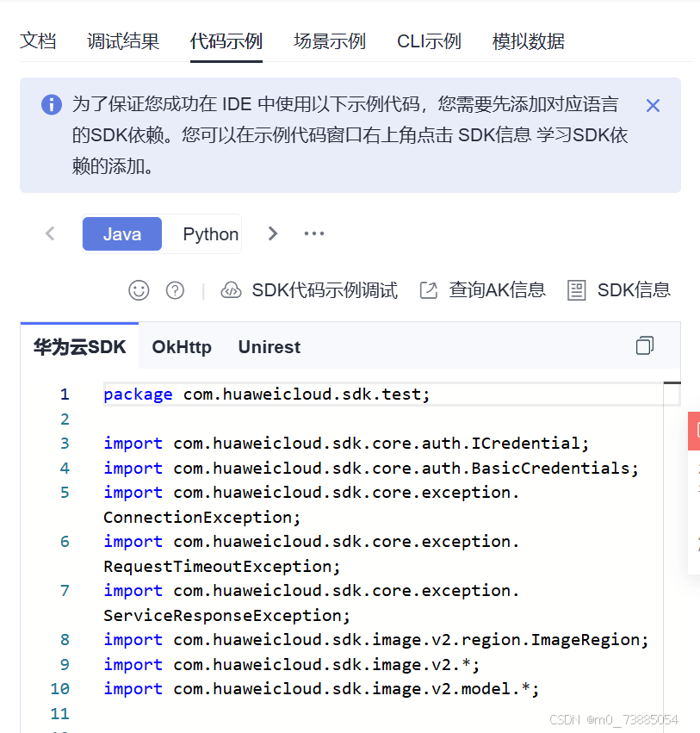
Task: Click the question mark help icon
Action: click(176, 290)
